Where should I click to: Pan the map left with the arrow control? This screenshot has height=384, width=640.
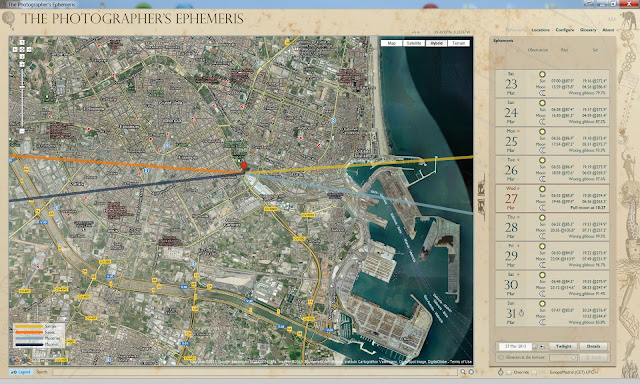point(15,49)
